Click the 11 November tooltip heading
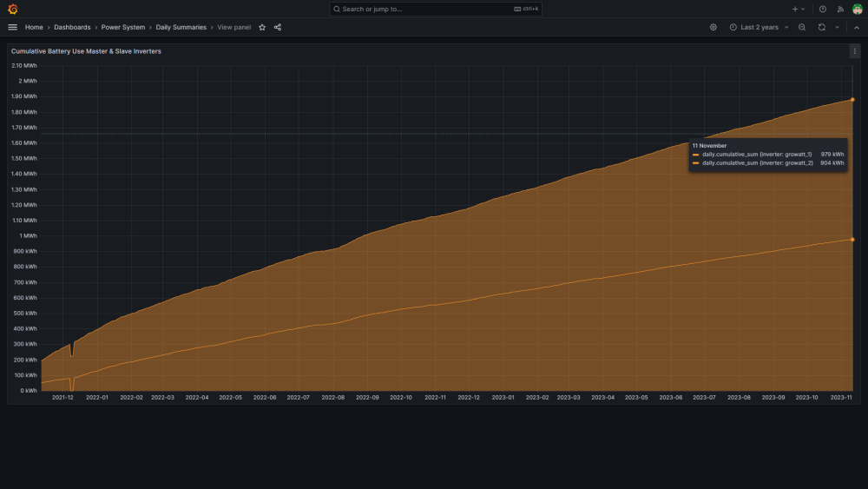Image resolution: width=868 pixels, height=489 pixels. 709,146
